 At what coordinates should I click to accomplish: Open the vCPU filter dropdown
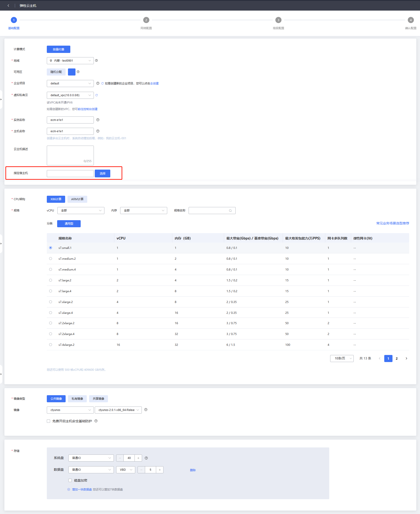tap(81, 211)
